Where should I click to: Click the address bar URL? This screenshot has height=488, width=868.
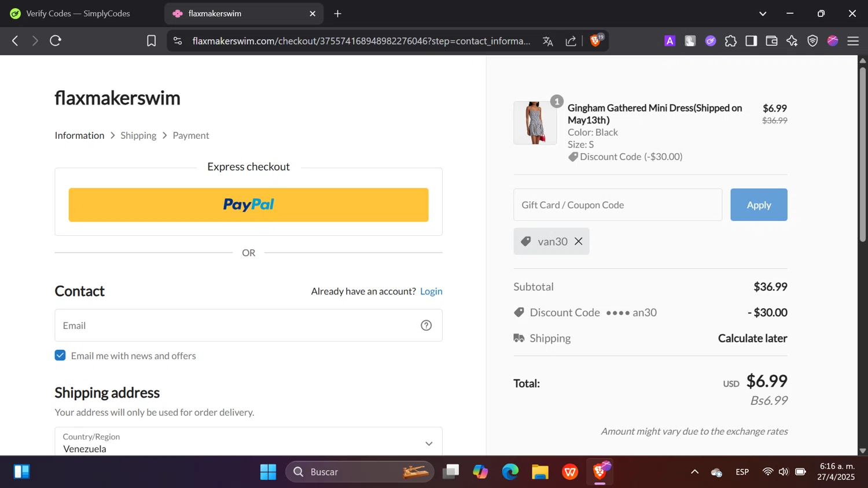coord(361,41)
